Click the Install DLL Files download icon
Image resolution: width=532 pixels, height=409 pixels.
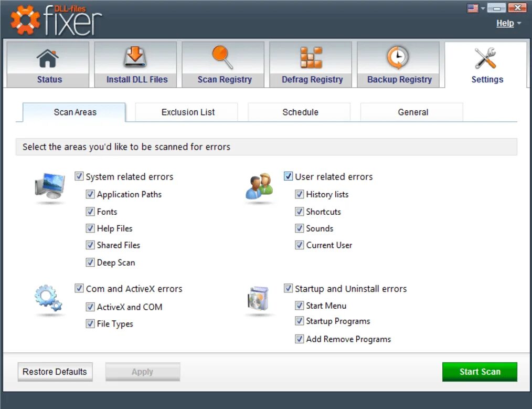click(x=135, y=57)
